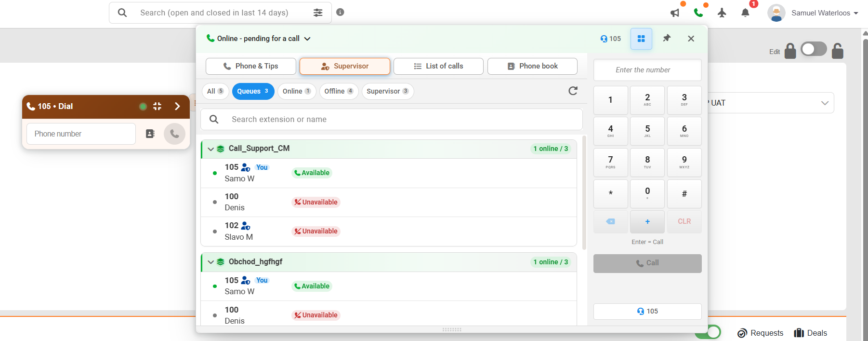Click the CLR dialpad button
The width and height of the screenshot is (868, 341).
684,221
